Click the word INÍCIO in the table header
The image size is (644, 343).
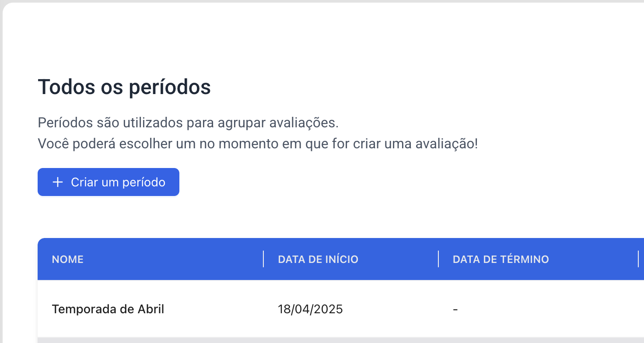tap(342, 259)
